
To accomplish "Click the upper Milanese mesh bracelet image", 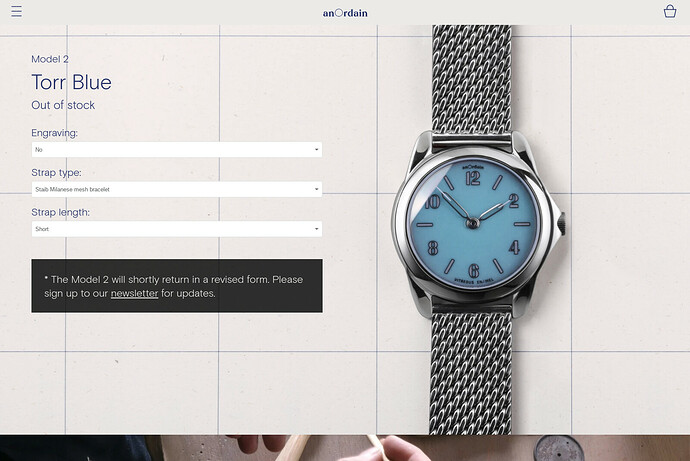I will pyautogui.click(x=472, y=78).
